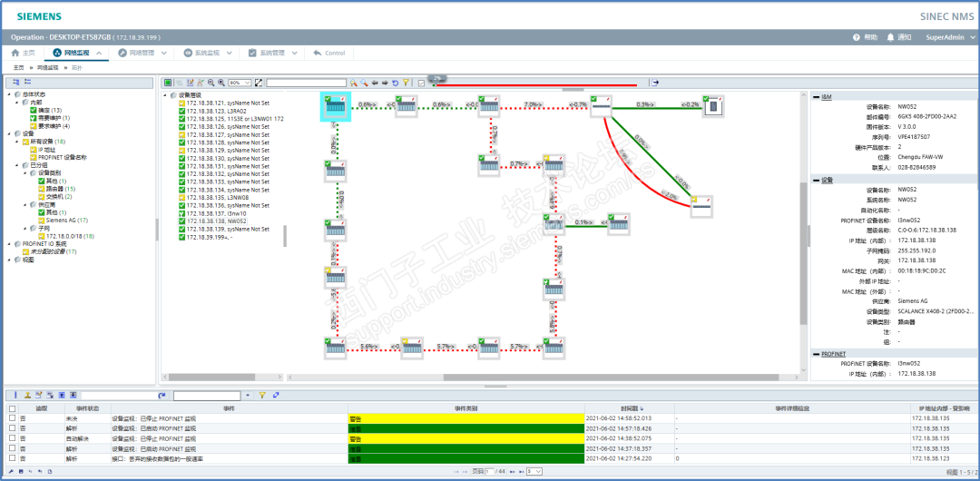Go to the next events page arrow
980x481 pixels.
(513, 471)
